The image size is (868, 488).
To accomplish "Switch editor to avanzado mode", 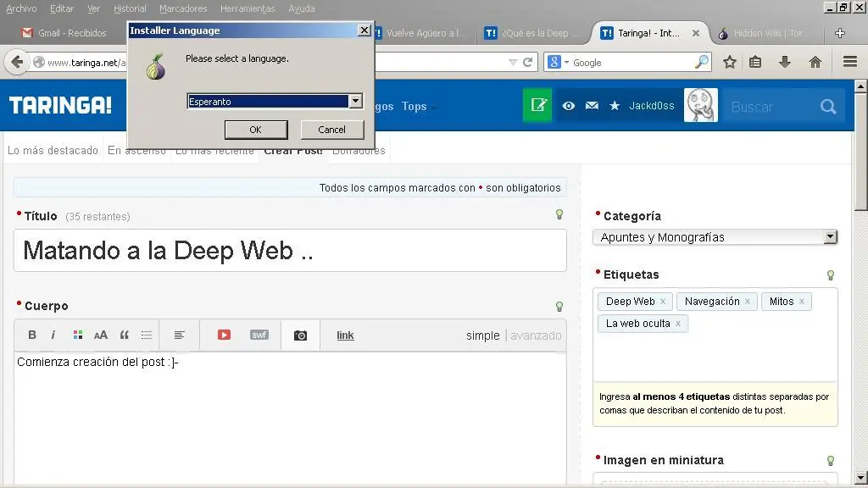I will pos(536,335).
